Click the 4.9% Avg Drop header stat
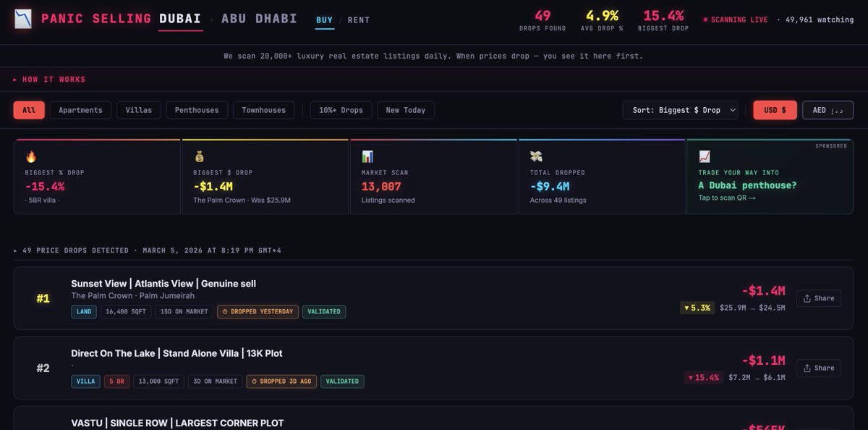This screenshot has height=430, width=868. click(x=602, y=20)
